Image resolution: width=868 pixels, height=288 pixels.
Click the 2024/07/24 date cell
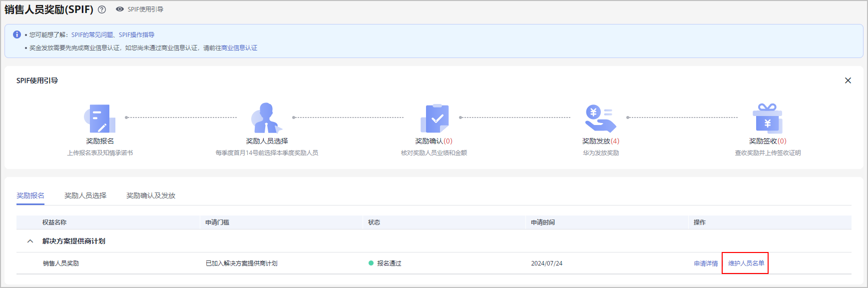point(547,263)
